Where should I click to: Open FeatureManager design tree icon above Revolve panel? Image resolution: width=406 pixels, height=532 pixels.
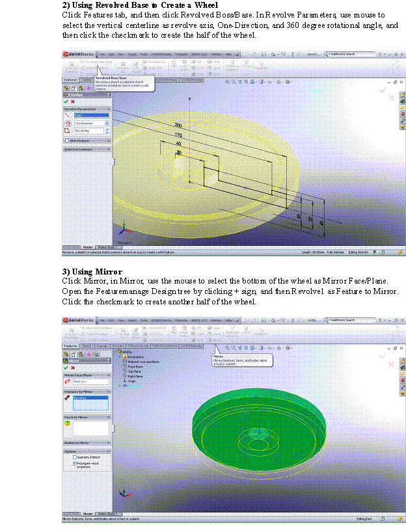point(66,88)
